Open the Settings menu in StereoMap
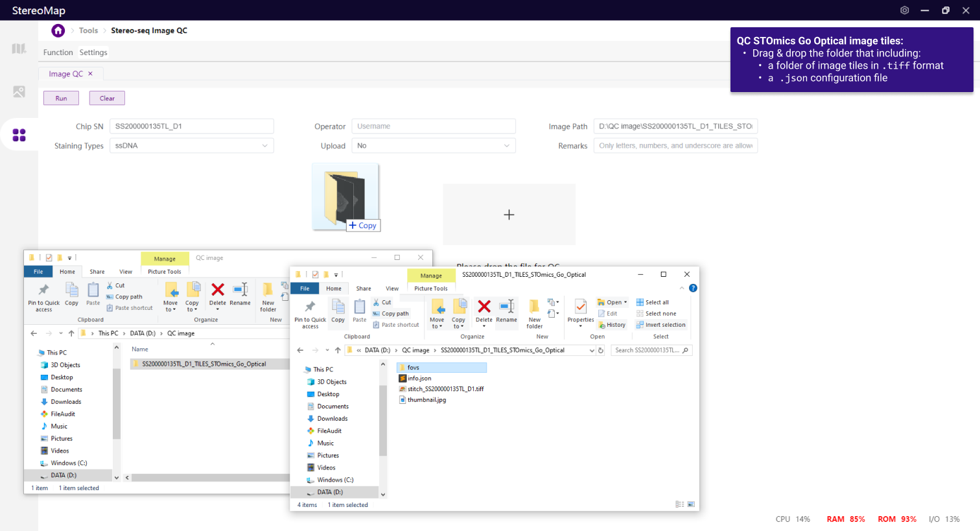 coord(93,53)
